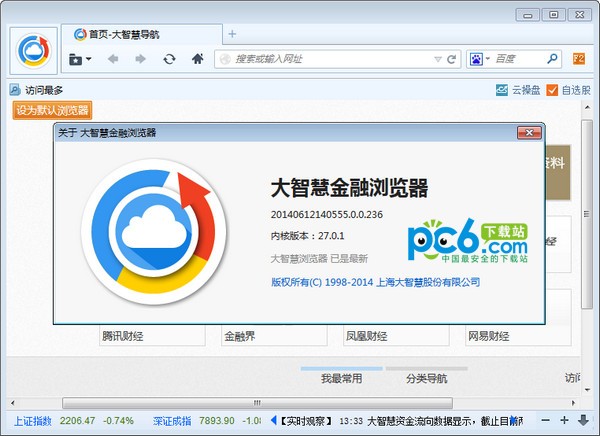This screenshot has height=436, width=600.
Task: Open the 云操盘 shortcut
Action: click(x=518, y=90)
